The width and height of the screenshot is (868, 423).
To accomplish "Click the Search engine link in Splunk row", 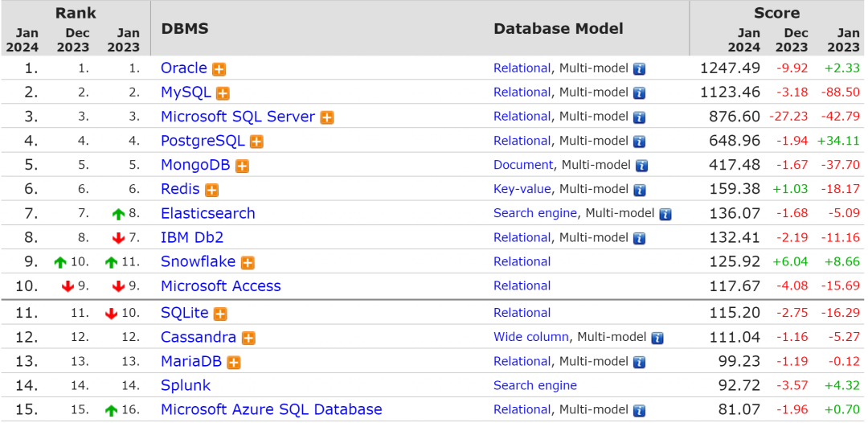I will [535, 385].
